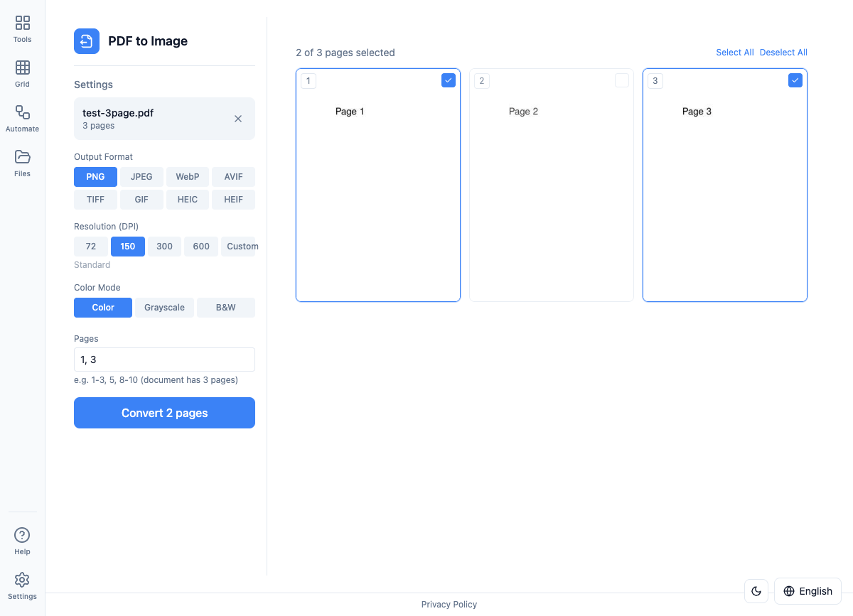Uncheck the page 1 checkbox
The image size is (853, 616).
[x=449, y=80]
